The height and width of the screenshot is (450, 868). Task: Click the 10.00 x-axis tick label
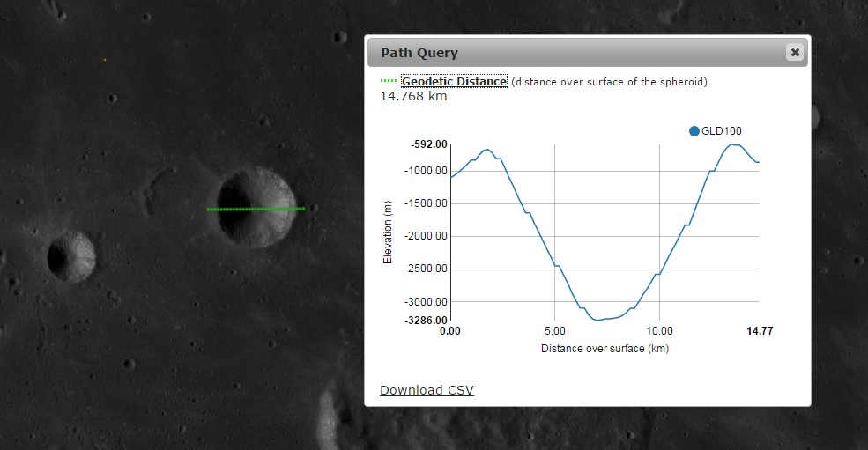[x=659, y=330]
